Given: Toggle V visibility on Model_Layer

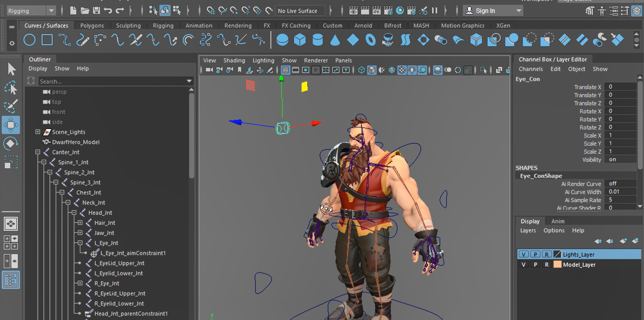Looking at the screenshot, I should (523, 265).
